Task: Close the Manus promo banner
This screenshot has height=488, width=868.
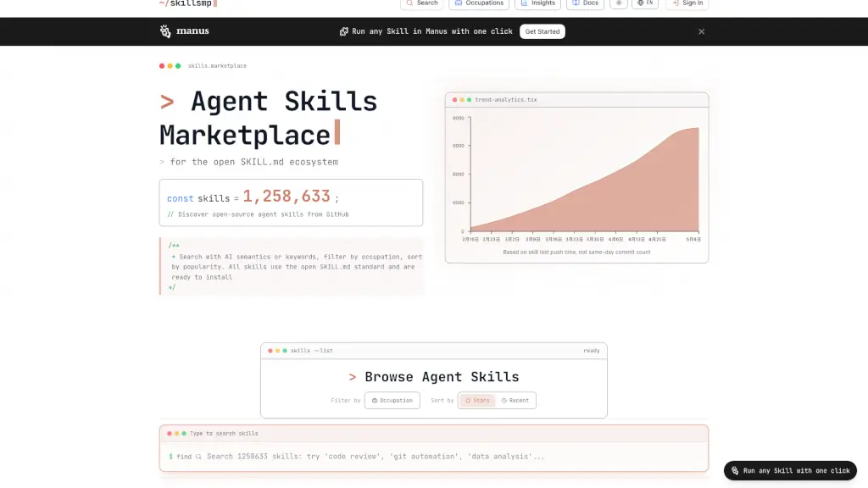Action: pyautogui.click(x=701, y=31)
